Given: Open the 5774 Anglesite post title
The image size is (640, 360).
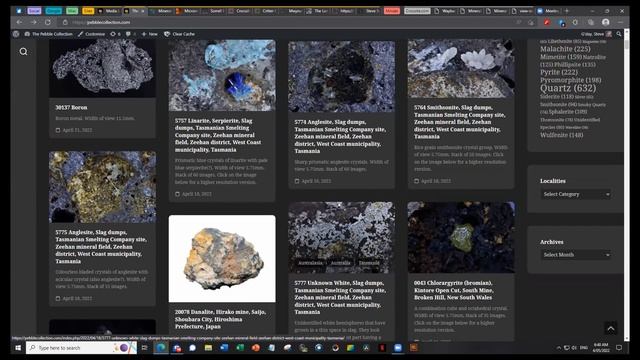Looking at the screenshot, I should (x=340, y=136).
